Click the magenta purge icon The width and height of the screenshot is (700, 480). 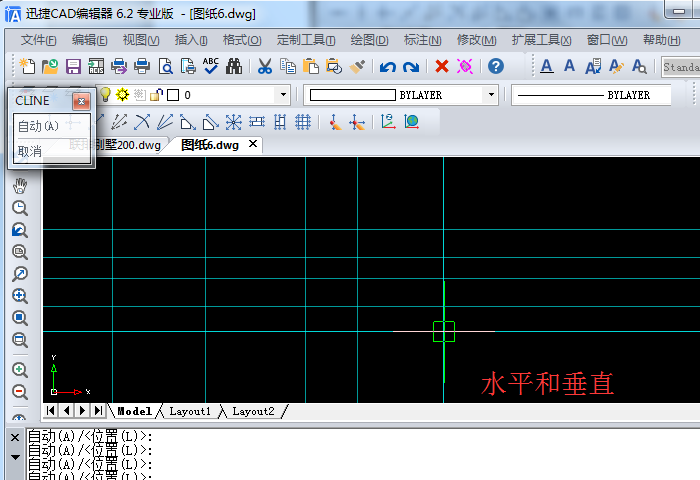[x=465, y=67]
